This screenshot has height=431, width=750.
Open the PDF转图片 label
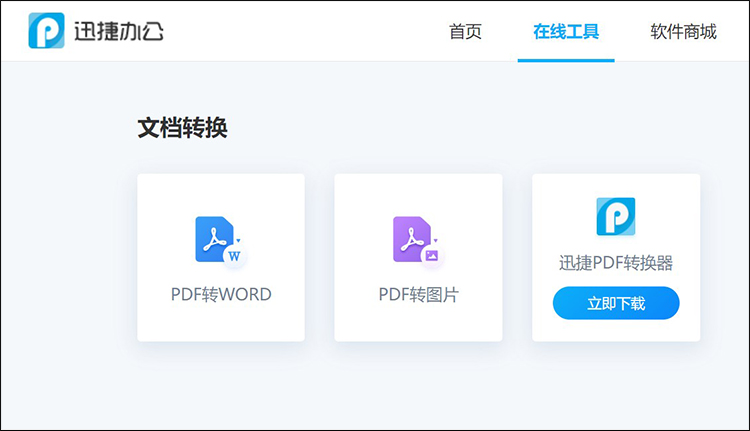coord(419,294)
